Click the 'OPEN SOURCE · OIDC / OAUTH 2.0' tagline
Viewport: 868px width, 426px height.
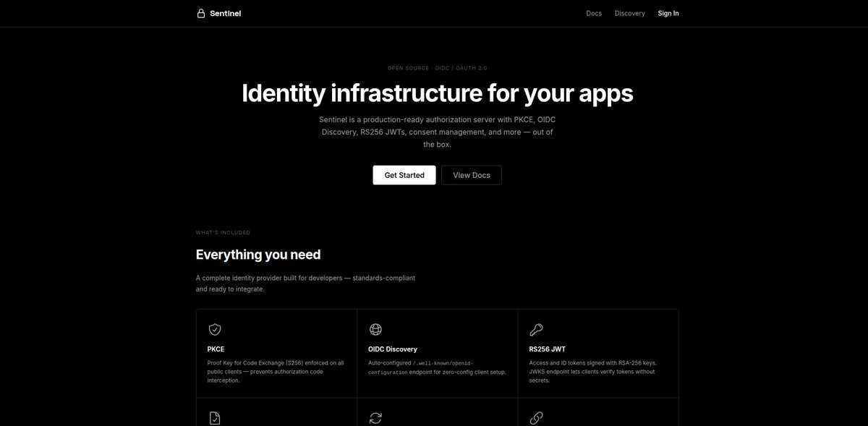437,67
